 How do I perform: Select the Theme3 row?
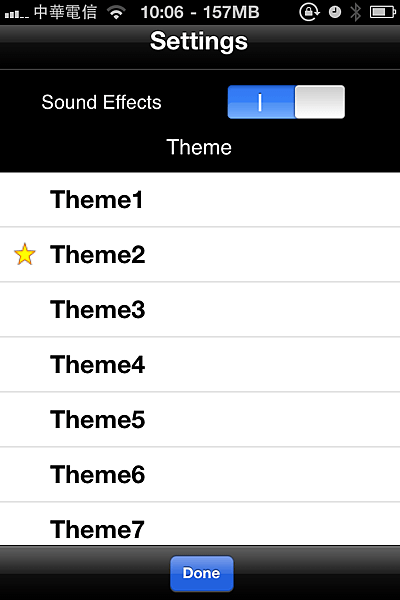pos(200,310)
